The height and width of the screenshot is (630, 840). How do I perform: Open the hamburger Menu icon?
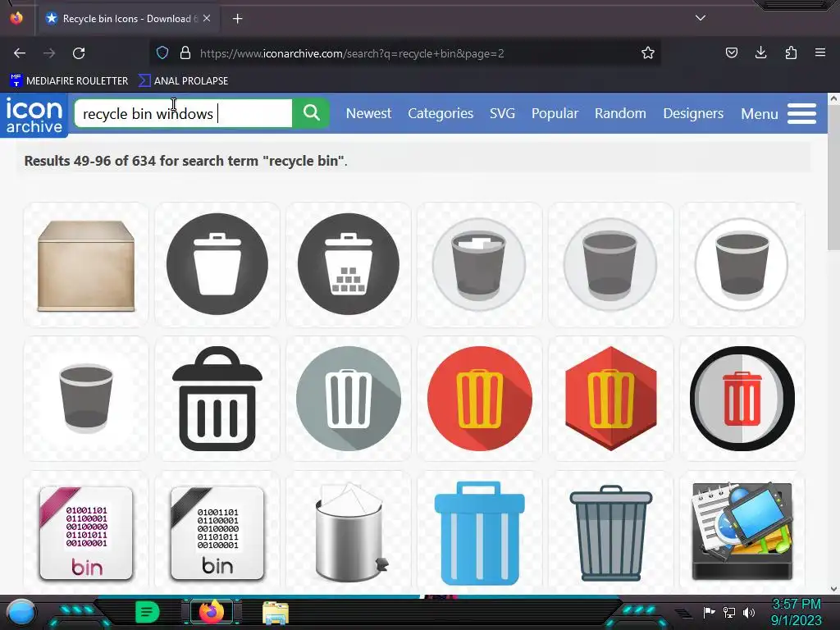[x=801, y=113]
